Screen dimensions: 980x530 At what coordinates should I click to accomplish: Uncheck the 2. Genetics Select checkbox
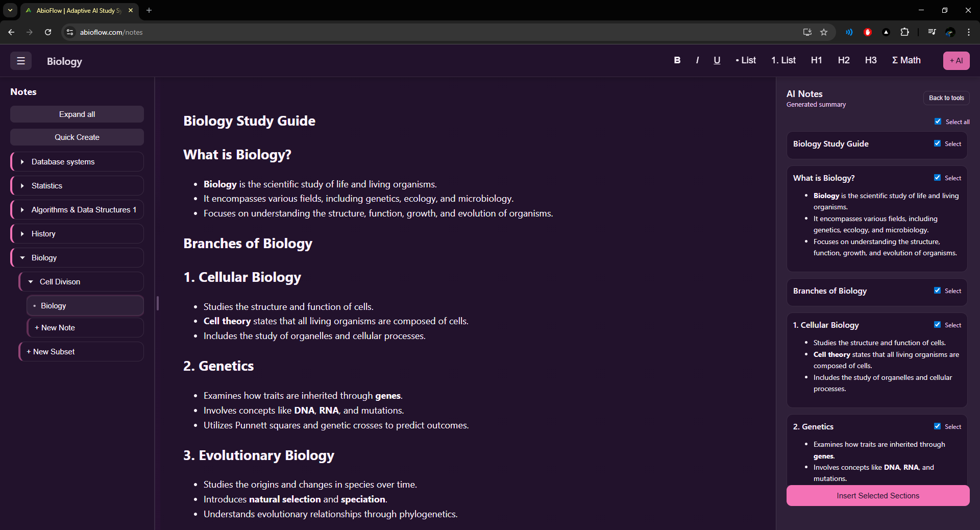tap(938, 426)
